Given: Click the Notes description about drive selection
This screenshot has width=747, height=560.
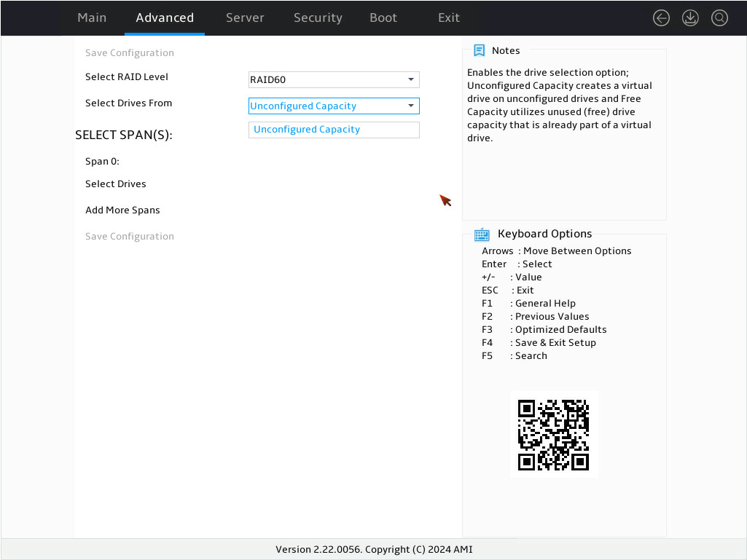Looking at the screenshot, I should coord(560,106).
